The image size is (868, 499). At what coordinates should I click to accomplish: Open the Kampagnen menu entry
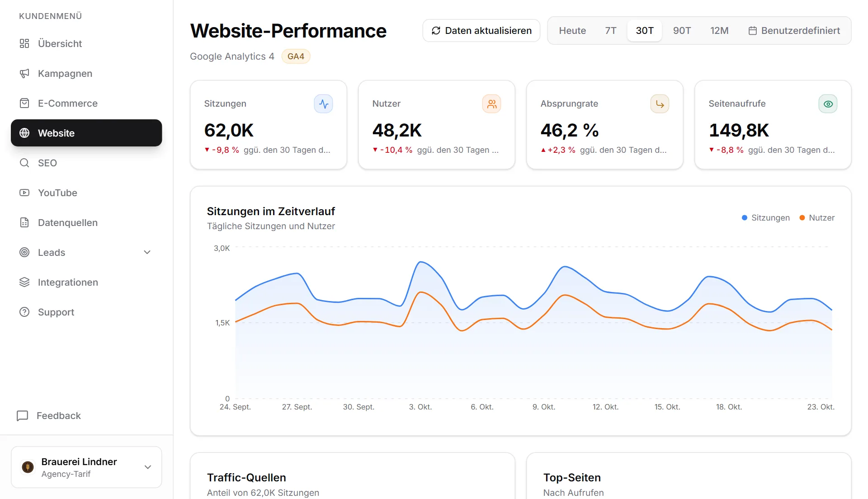tap(86, 73)
